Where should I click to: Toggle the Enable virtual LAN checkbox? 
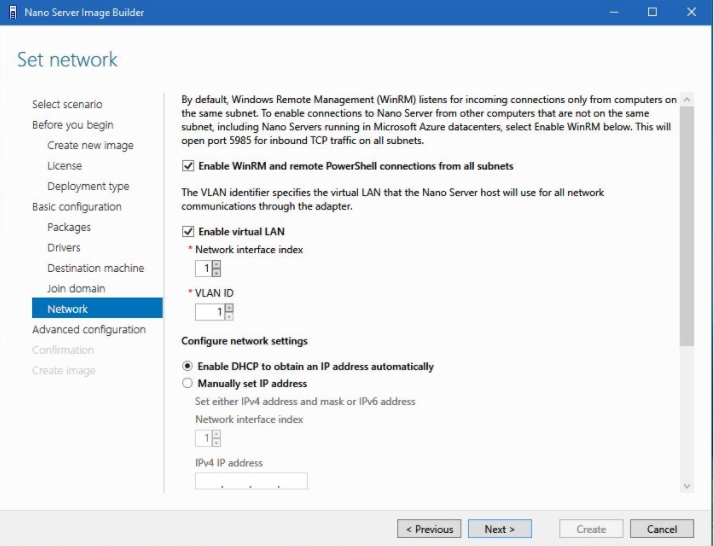188,231
